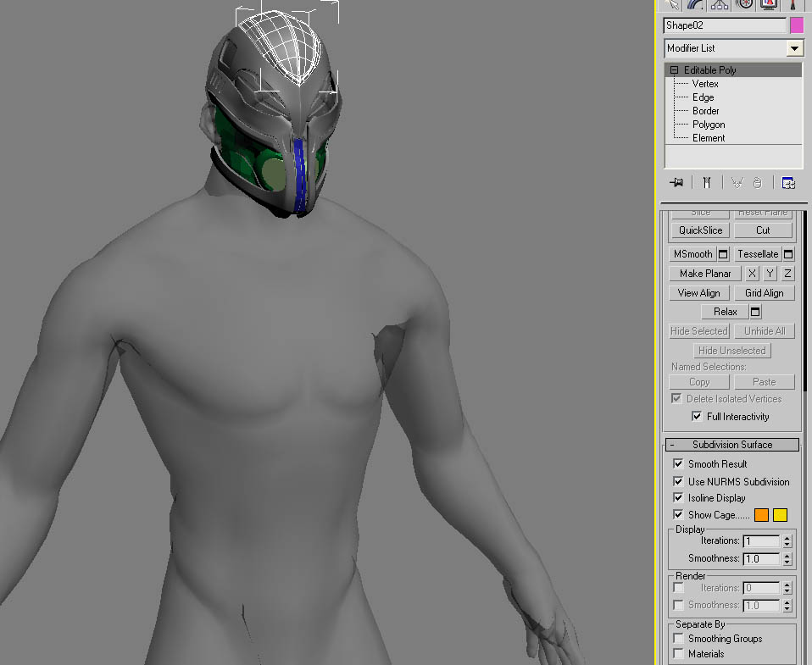Toggle Isoline Display checkbox
This screenshot has height=665, width=812.
pyautogui.click(x=678, y=498)
